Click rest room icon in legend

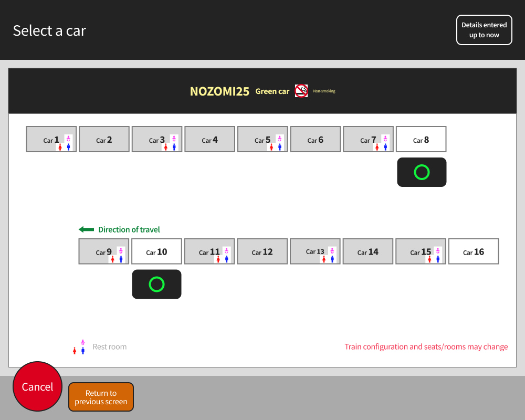[79, 347]
